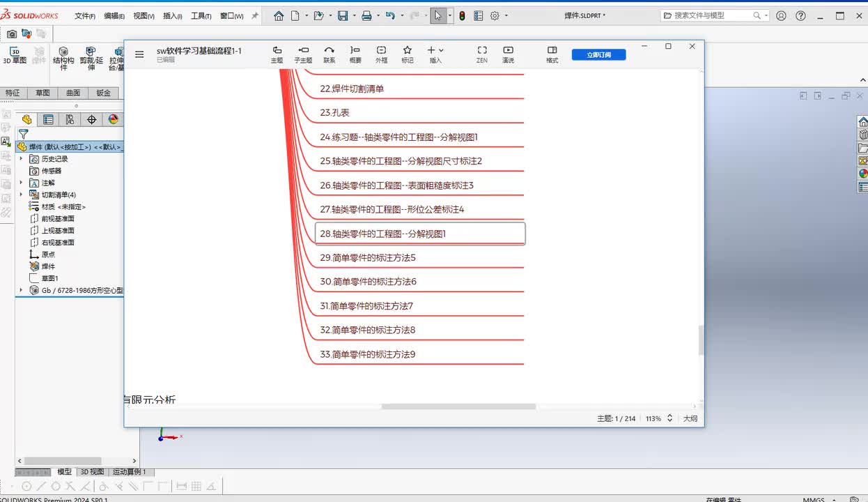Open the Format panel in mind map
This screenshot has height=502, width=868.
[552, 54]
